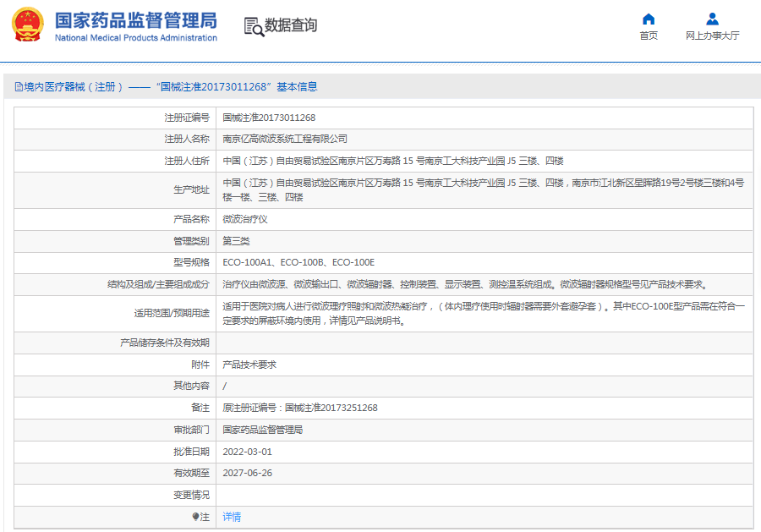Click the 批准日期 row label
The width and height of the screenshot is (761, 532).
(191, 452)
